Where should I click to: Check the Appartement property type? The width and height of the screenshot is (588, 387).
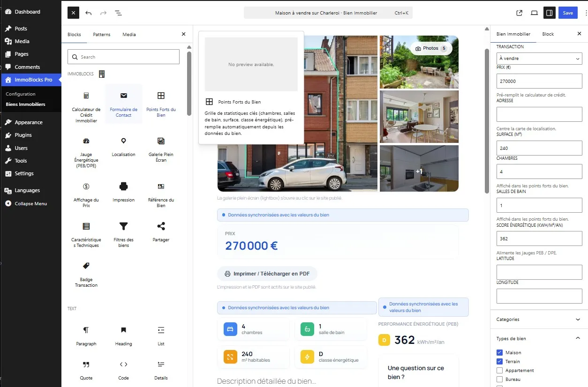(499, 370)
